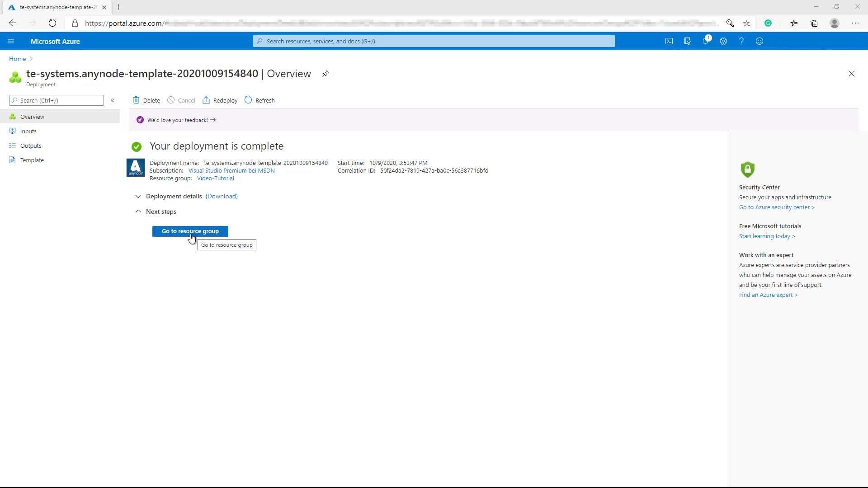The width and height of the screenshot is (868, 488).
Task: Open the Help question mark
Action: click(741, 41)
